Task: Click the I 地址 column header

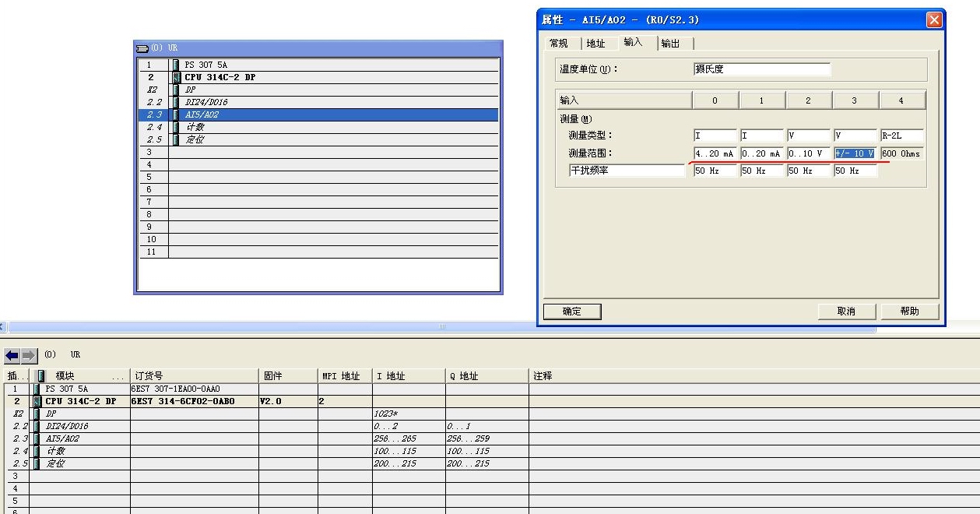Action: tap(409, 375)
